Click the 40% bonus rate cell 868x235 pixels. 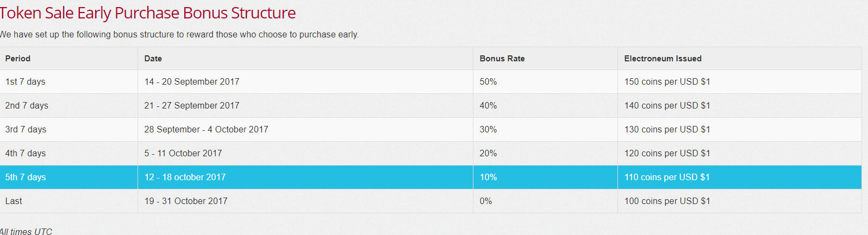pos(545,106)
